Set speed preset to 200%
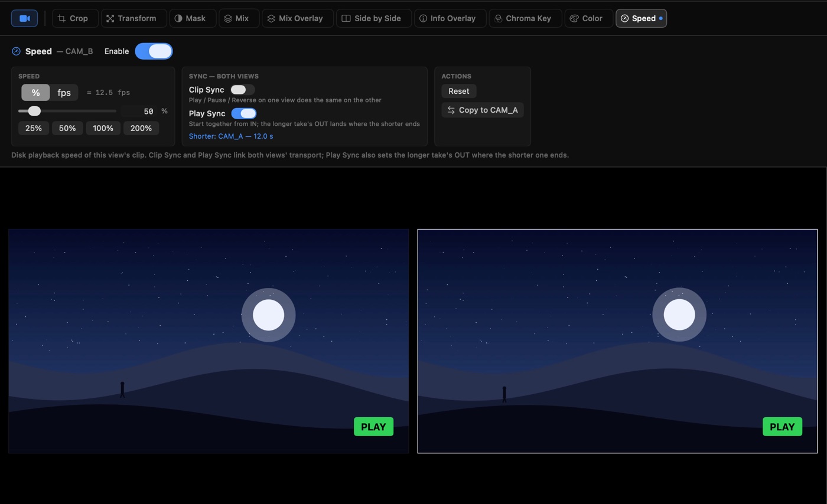 pyautogui.click(x=141, y=128)
